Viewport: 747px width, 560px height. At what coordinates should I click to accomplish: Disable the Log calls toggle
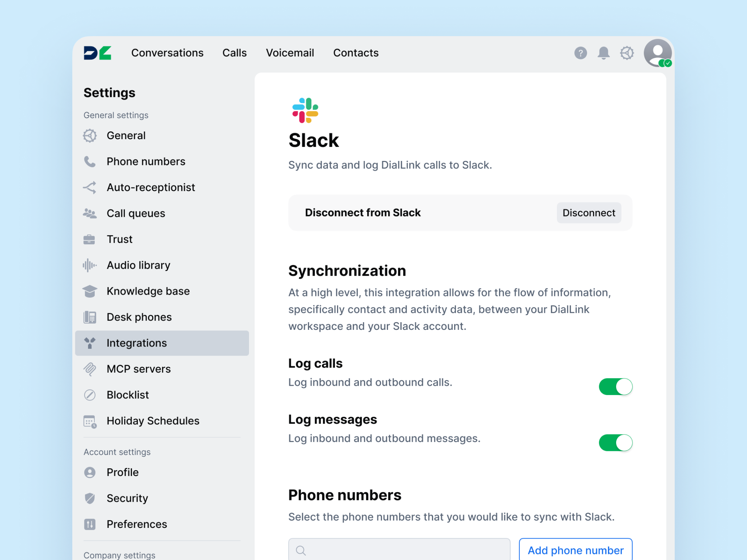tap(615, 386)
